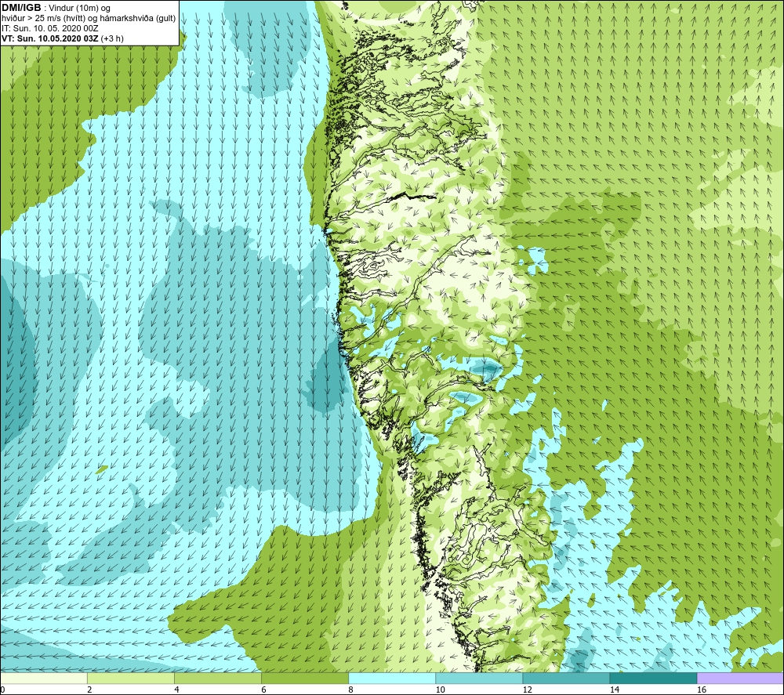Click the purple swatch above 16 m/s
784x695 pixels.
[x=741, y=678]
